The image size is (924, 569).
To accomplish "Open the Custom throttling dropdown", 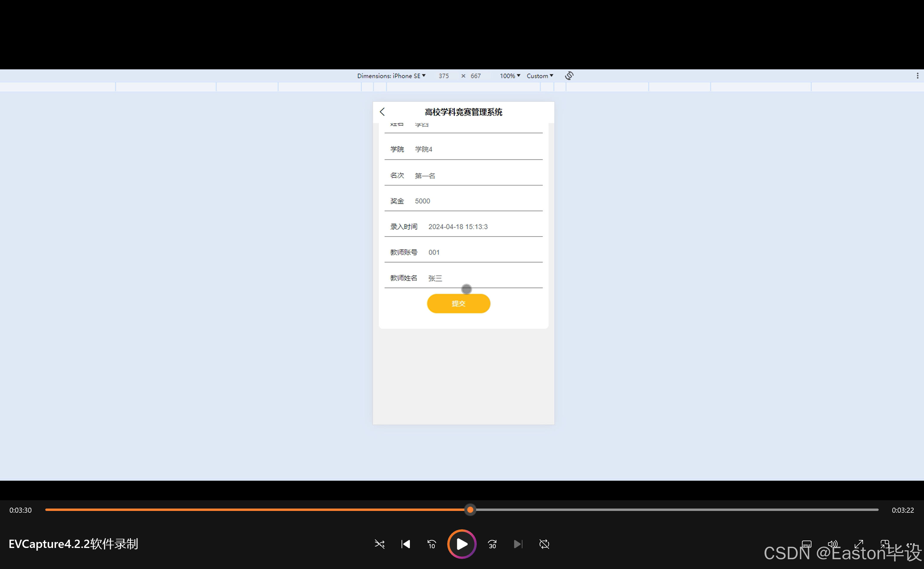I will coord(540,76).
